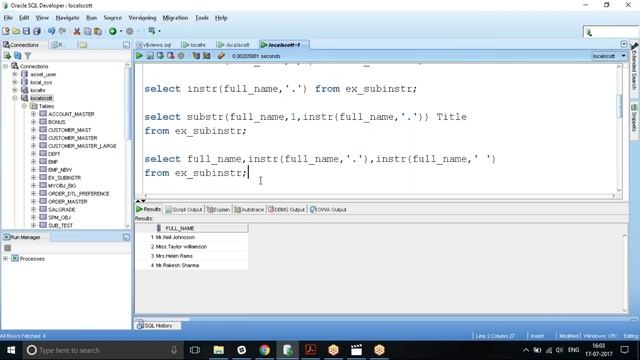The image size is (640, 360).
Task: Open the localscott connection dropdown at top right
Action: click(x=623, y=56)
